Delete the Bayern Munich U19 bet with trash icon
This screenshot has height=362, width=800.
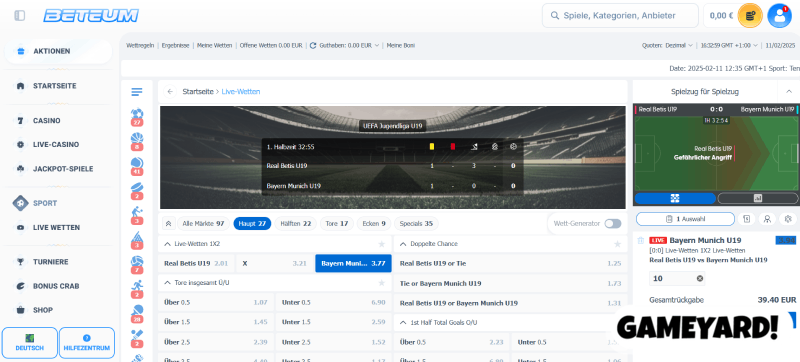(x=641, y=240)
